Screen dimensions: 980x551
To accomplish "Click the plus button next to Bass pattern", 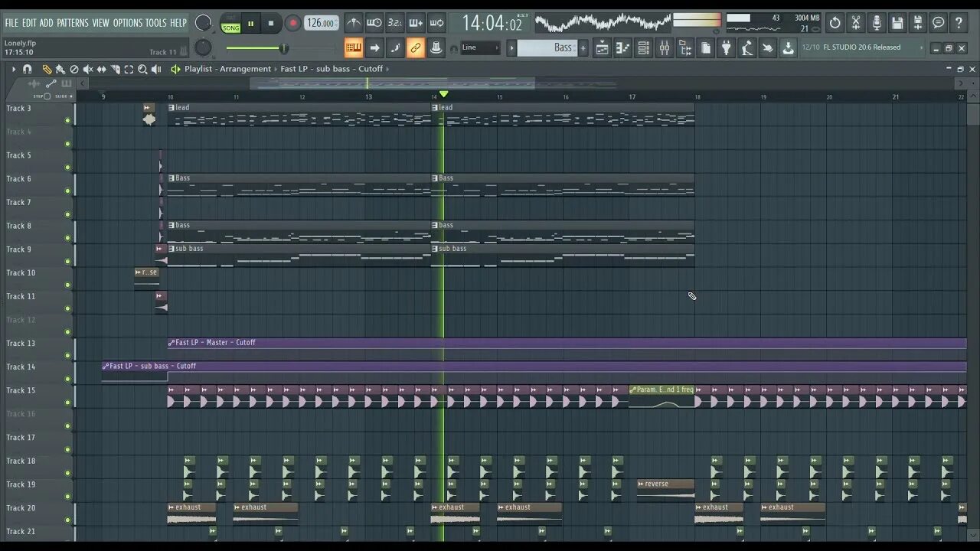I will pos(583,47).
